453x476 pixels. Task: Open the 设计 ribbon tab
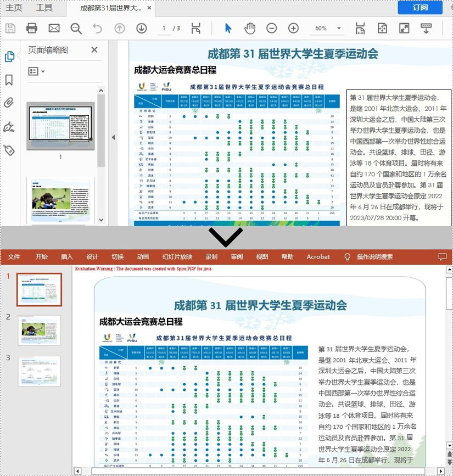[x=92, y=257]
